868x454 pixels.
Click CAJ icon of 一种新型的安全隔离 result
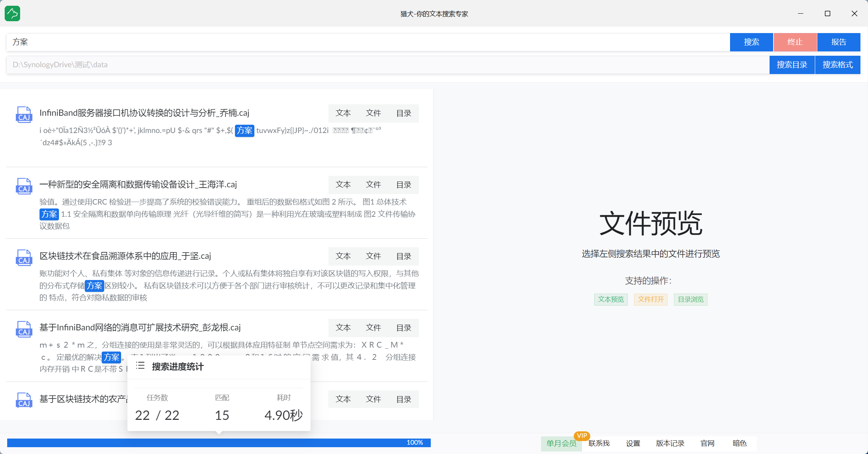coord(24,186)
